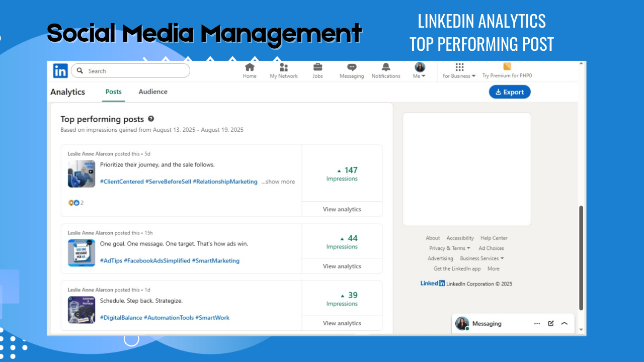The width and height of the screenshot is (644, 362).
Task: Click the text 'One goal. One message. One target.'
Action: point(147,244)
